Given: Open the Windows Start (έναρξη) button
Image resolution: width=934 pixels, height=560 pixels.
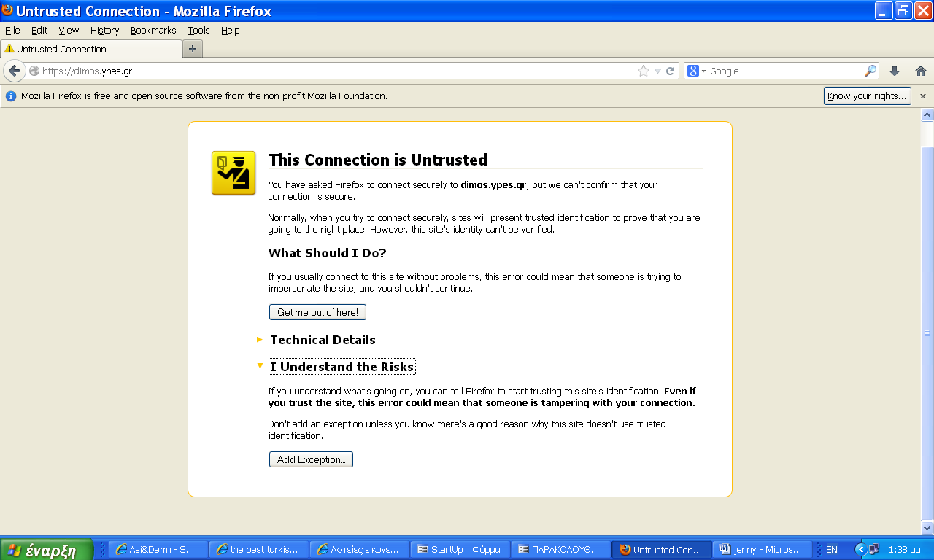Looking at the screenshot, I should [x=46, y=550].
